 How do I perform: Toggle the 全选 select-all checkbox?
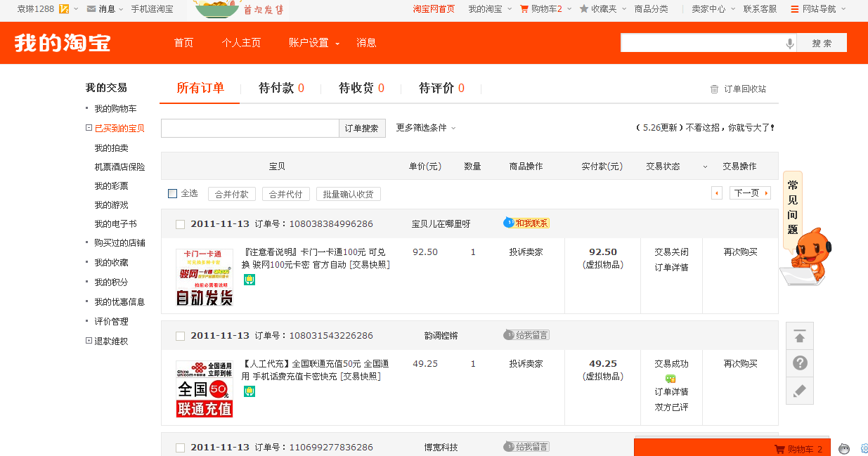[x=173, y=193]
